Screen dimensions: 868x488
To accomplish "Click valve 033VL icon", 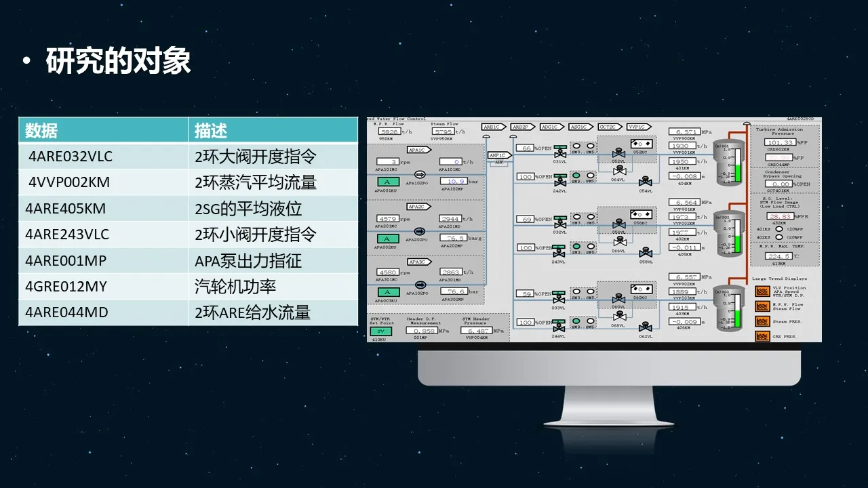I will pyautogui.click(x=560, y=298).
